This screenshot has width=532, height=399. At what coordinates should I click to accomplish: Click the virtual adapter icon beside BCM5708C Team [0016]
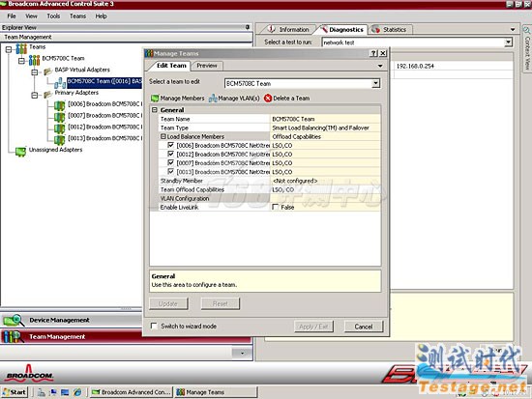60,83
